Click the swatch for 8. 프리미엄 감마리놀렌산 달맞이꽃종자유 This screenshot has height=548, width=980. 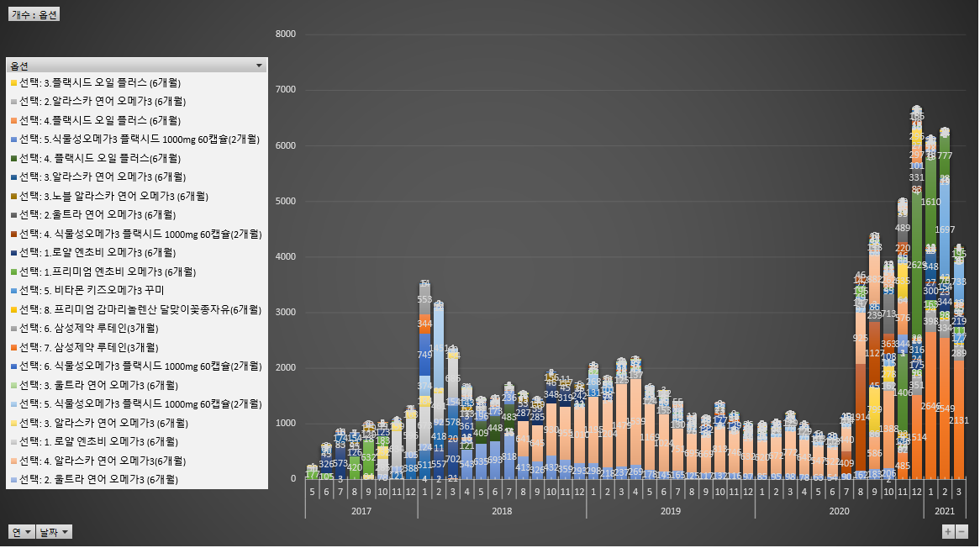[x=13, y=309]
